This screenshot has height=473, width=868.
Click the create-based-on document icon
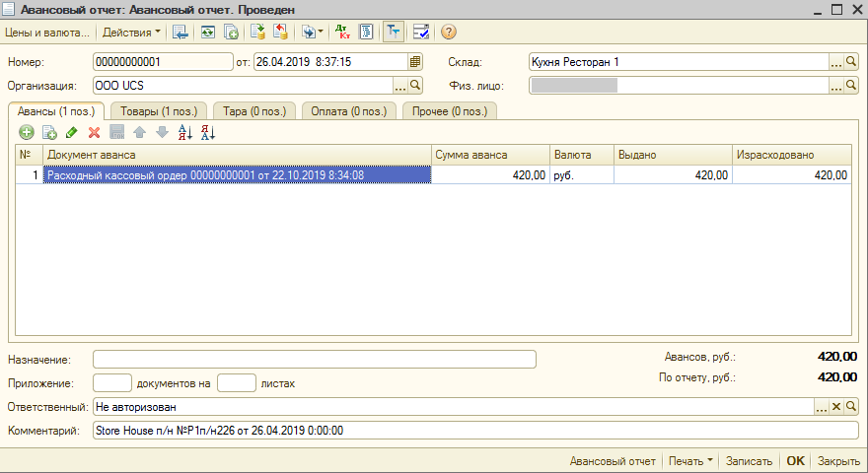point(309,33)
